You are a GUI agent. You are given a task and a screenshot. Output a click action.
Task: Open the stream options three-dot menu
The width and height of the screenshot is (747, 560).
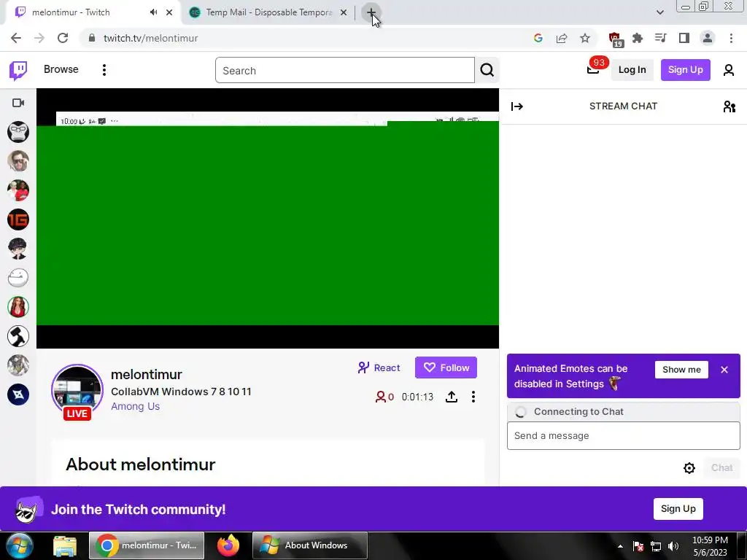473,397
